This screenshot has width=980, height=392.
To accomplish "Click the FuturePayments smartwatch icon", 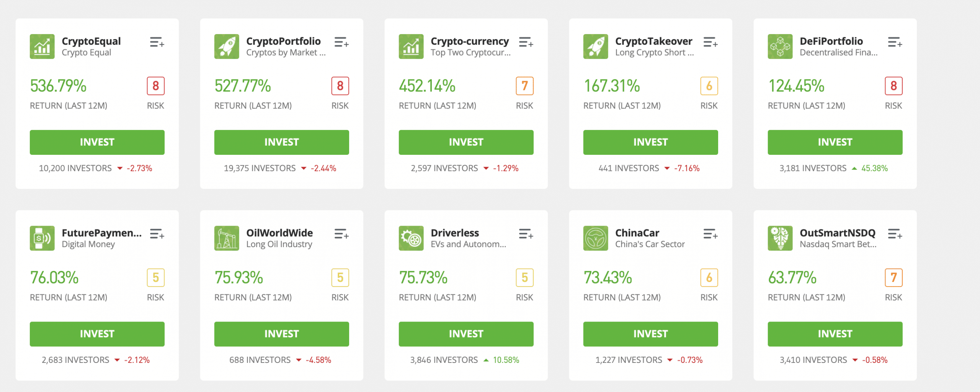I will coord(42,238).
